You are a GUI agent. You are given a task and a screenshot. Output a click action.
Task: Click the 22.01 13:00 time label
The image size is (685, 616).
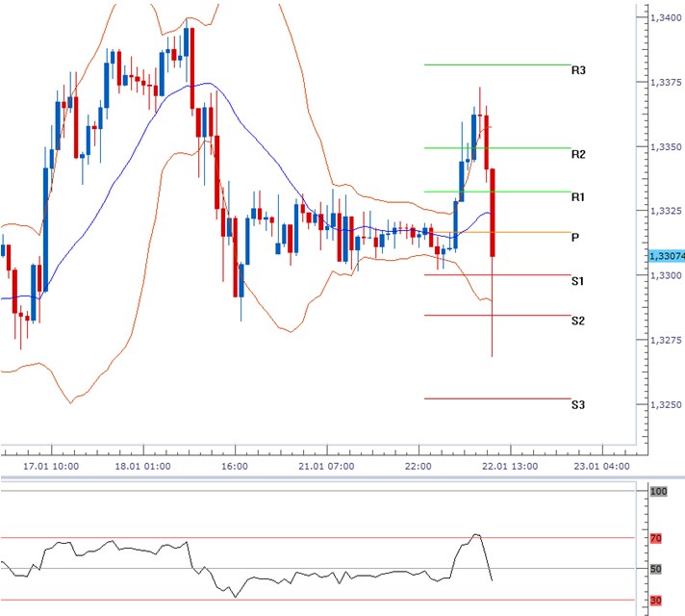(510, 467)
